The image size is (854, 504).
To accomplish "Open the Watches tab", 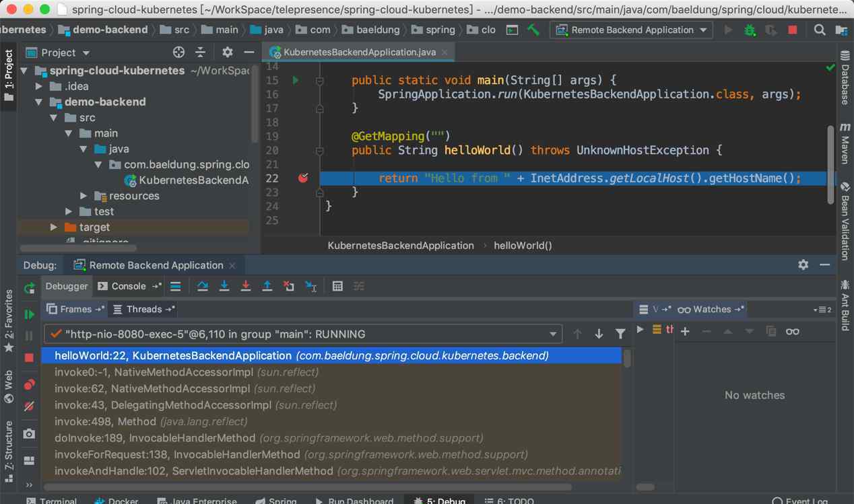I will 711,309.
